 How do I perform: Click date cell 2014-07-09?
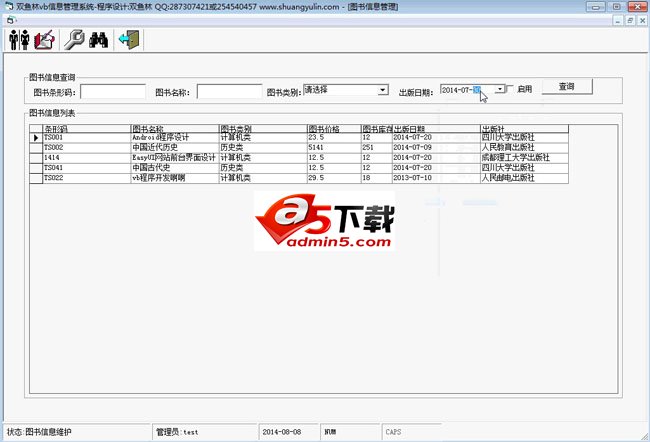coord(436,148)
